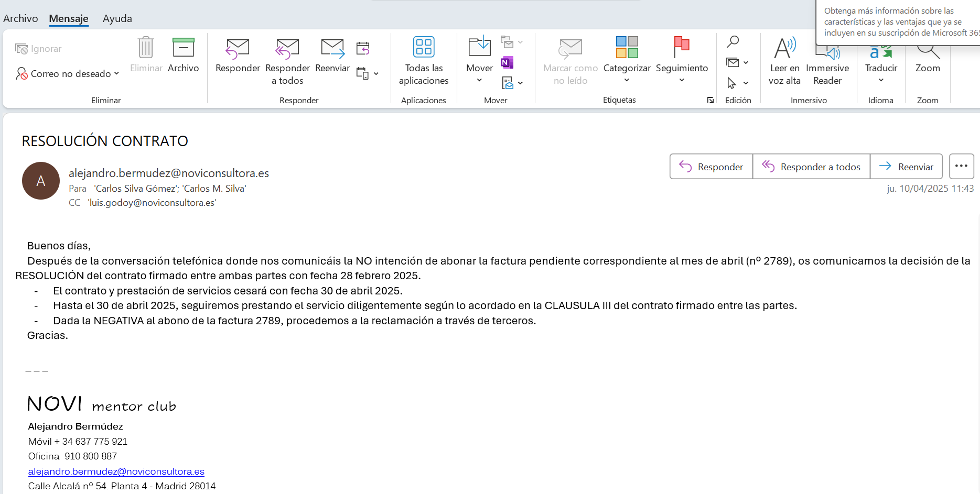Click the Reenviar button in message header

pyautogui.click(x=906, y=167)
